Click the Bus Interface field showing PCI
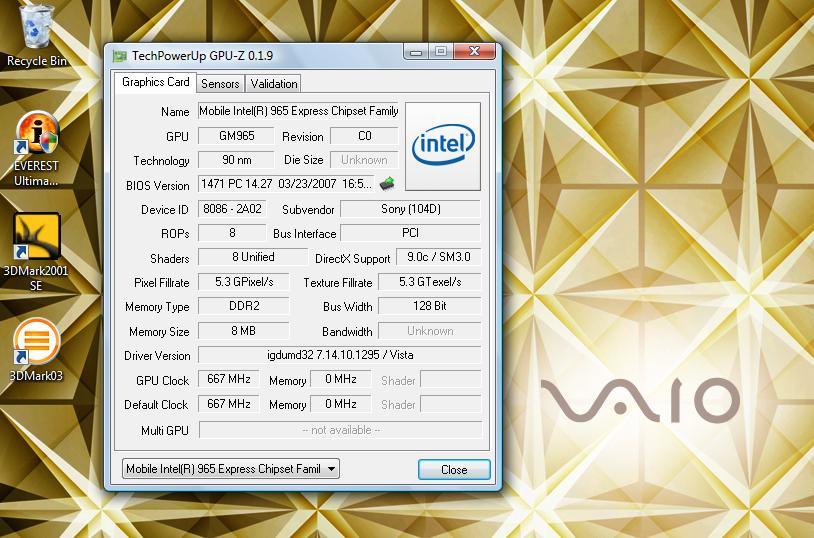Viewport: 814px width, 538px height. coord(410,233)
